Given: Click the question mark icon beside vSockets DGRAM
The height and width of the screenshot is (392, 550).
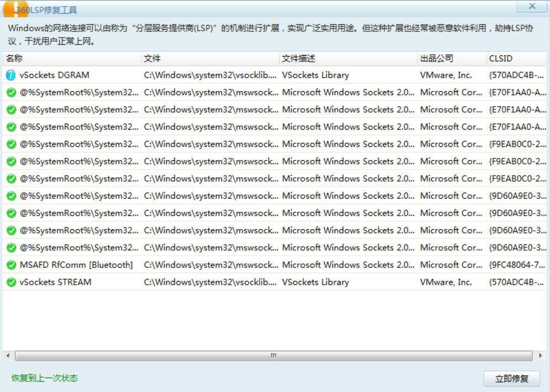Looking at the screenshot, I should tap(11, 75).
